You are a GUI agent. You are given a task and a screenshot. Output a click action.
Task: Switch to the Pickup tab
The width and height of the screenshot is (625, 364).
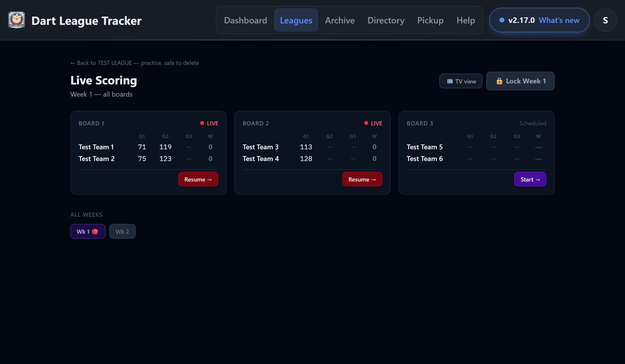pos(430,20)
